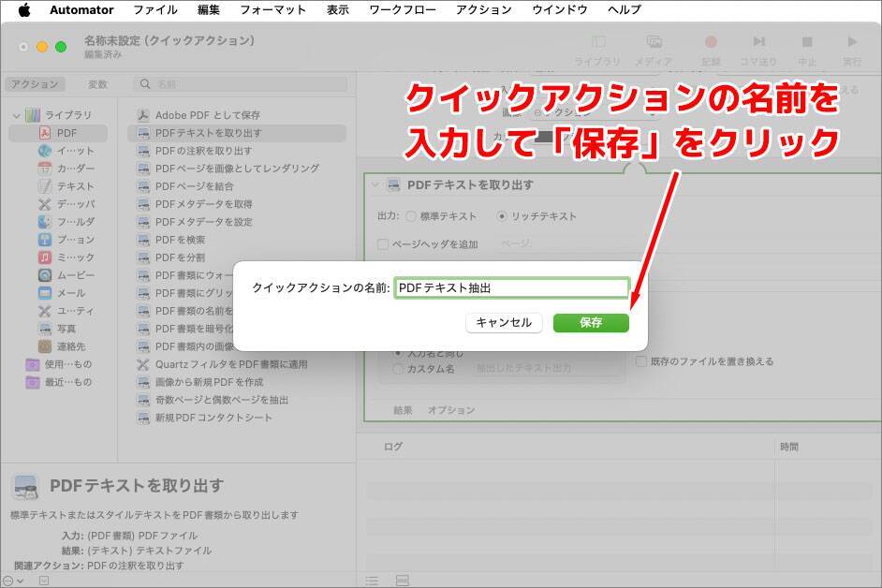
Task: Click the 実行 run toolbar icon
Action: pos(851,42)
